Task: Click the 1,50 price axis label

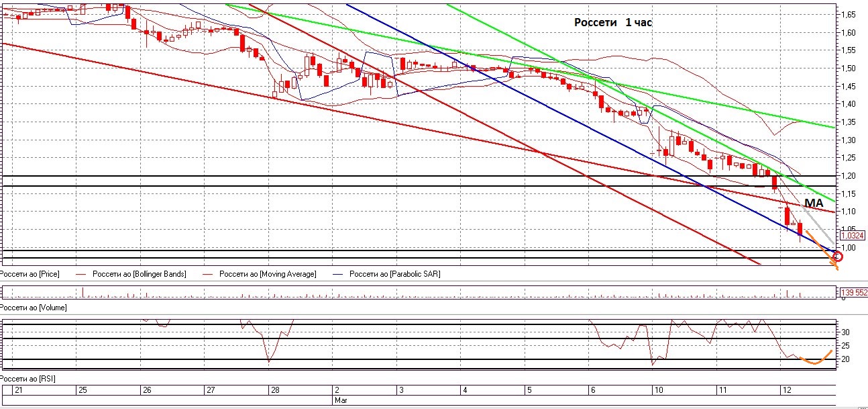Action: [x=847, y=68]
